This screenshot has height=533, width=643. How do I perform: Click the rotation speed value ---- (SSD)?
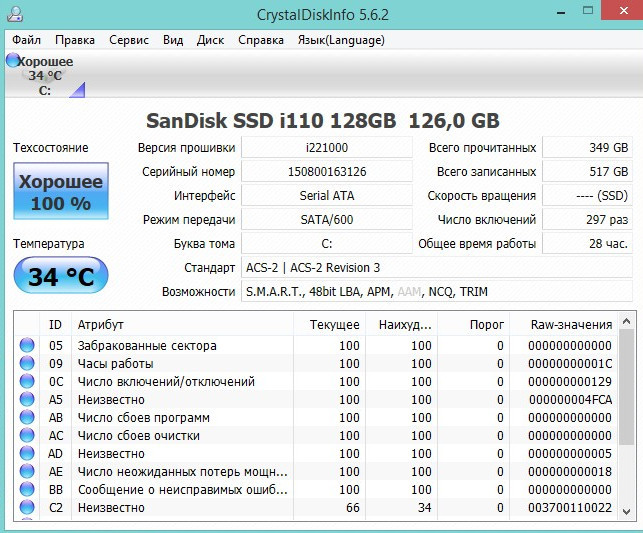point(587,196)
